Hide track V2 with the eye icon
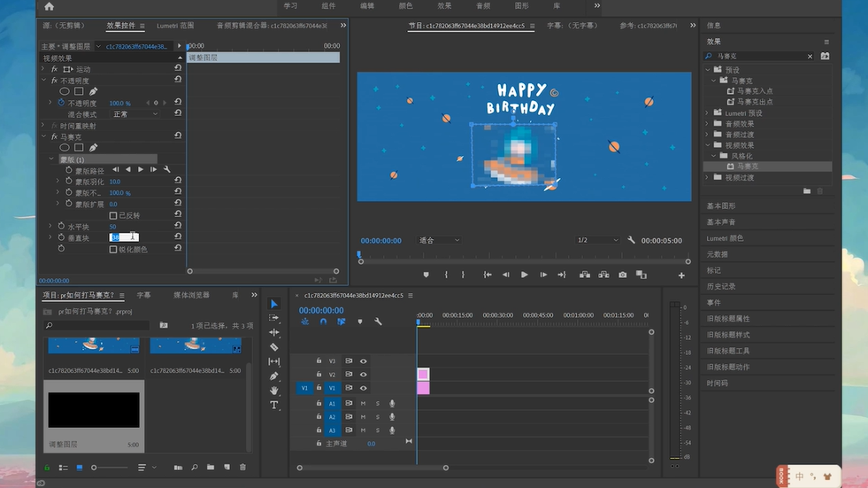 pos(363,375)
